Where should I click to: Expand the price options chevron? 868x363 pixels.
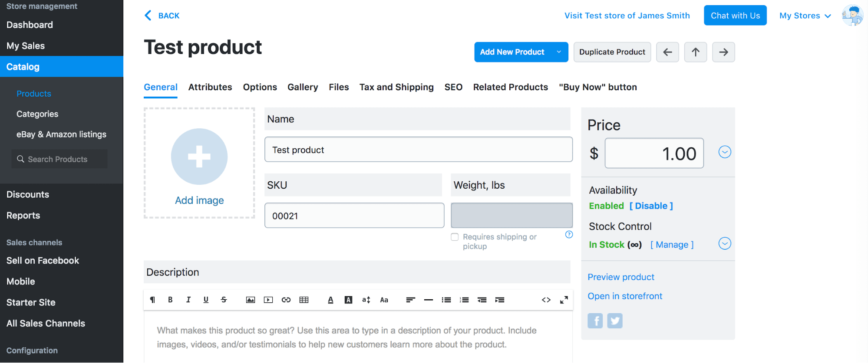[x=724, y=152]
